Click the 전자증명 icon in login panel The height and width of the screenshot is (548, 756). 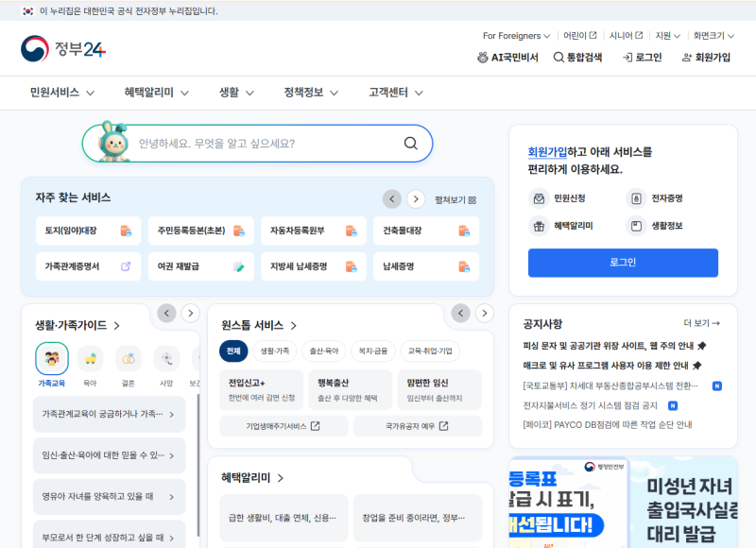[636, 198]
